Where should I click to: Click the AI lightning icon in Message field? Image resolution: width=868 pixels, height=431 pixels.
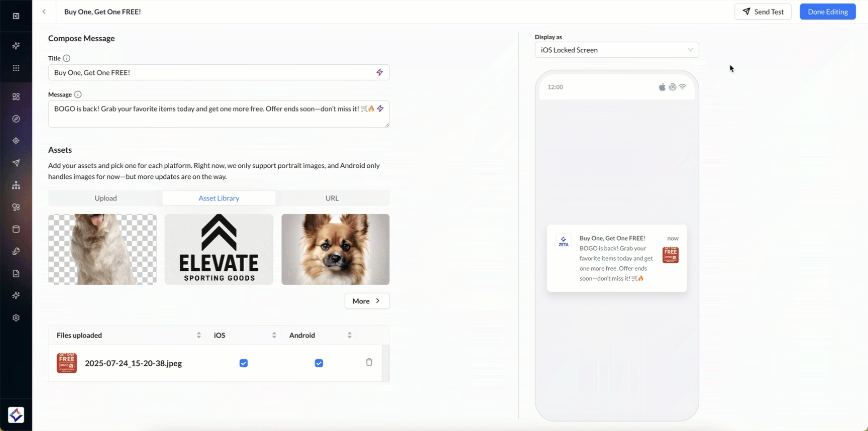380,109
